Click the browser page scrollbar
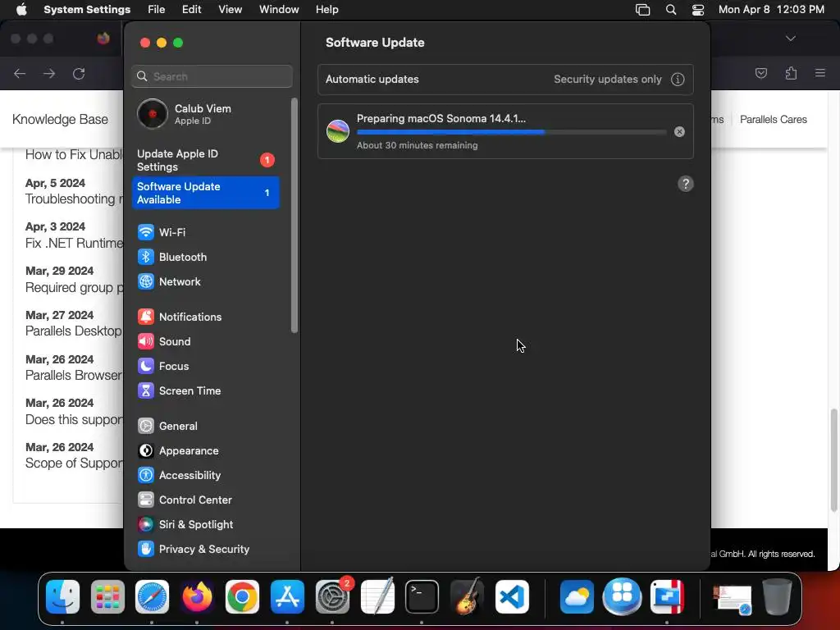 tap(833, 459)
